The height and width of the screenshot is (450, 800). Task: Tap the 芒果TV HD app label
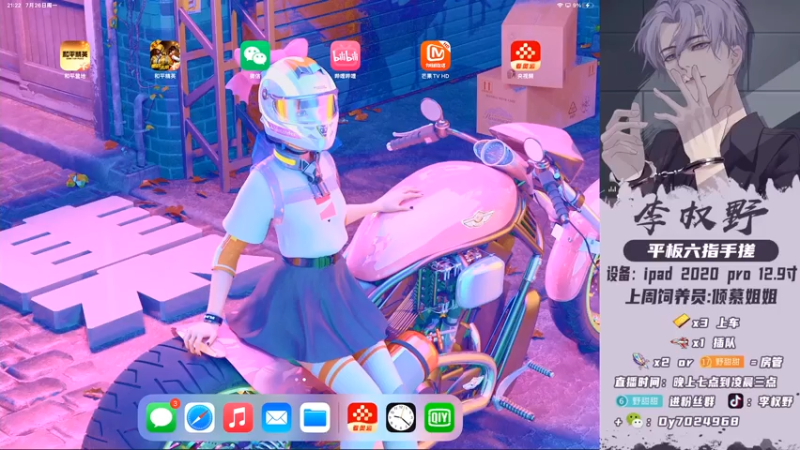(x=435, y=76)
